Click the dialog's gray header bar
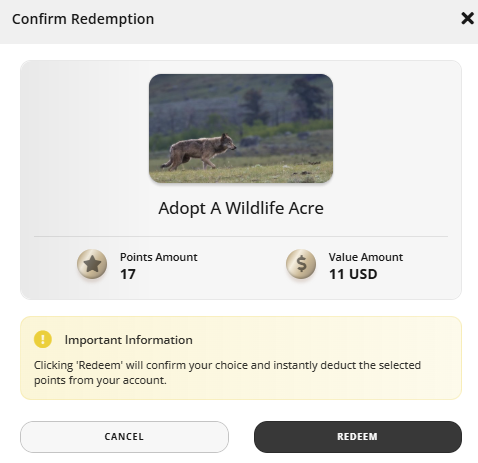This screenshot has width=478, height=463. pos(239,22)
